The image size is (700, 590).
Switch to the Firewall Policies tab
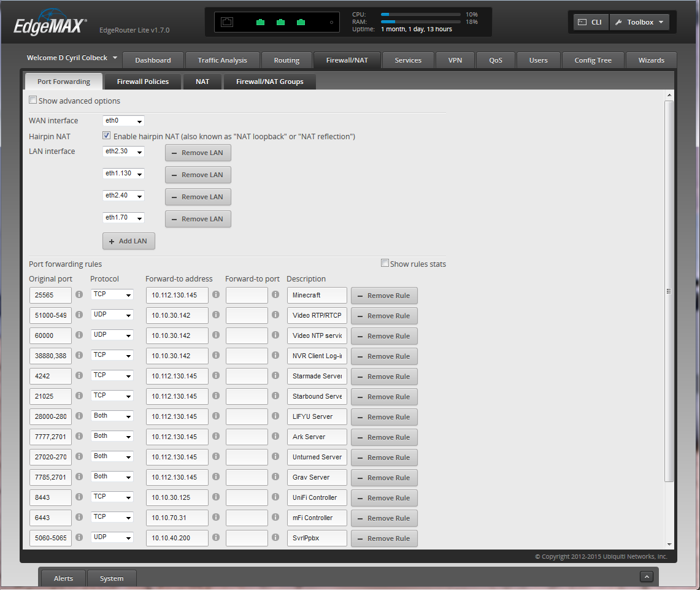click(143, 82)
